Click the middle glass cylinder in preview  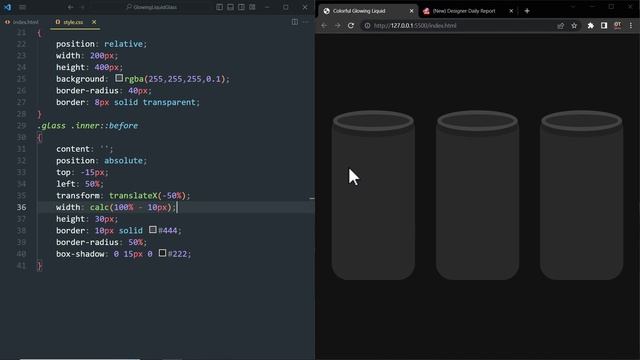coord(478,195)
